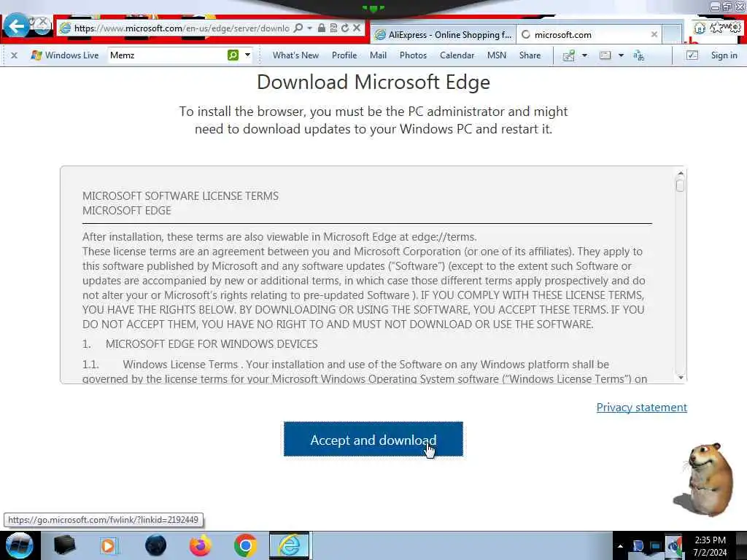This screenshot has width=747, height=560.
Task: Open the address bar autocomplete dropdown arrow
Action: tap(309, 28)
